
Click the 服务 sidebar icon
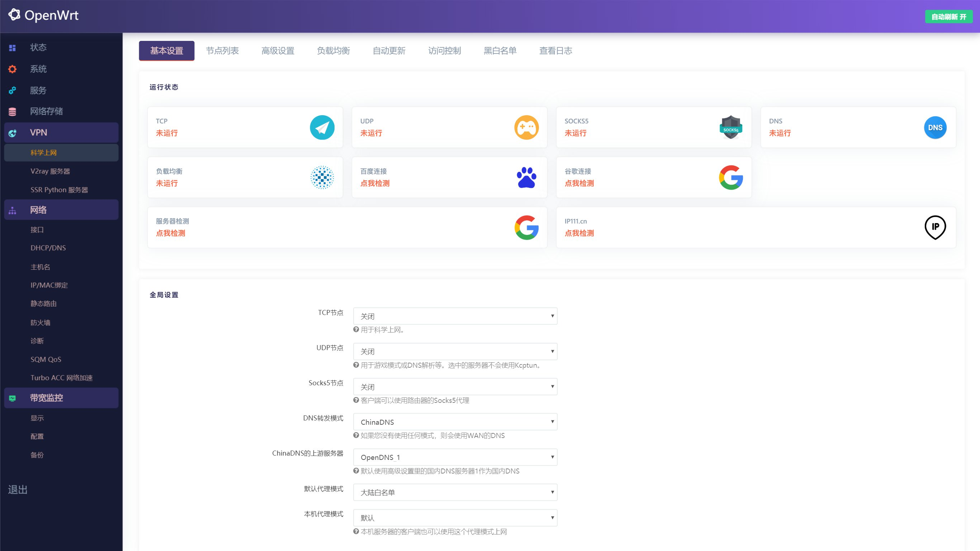[x=13, y=90]
